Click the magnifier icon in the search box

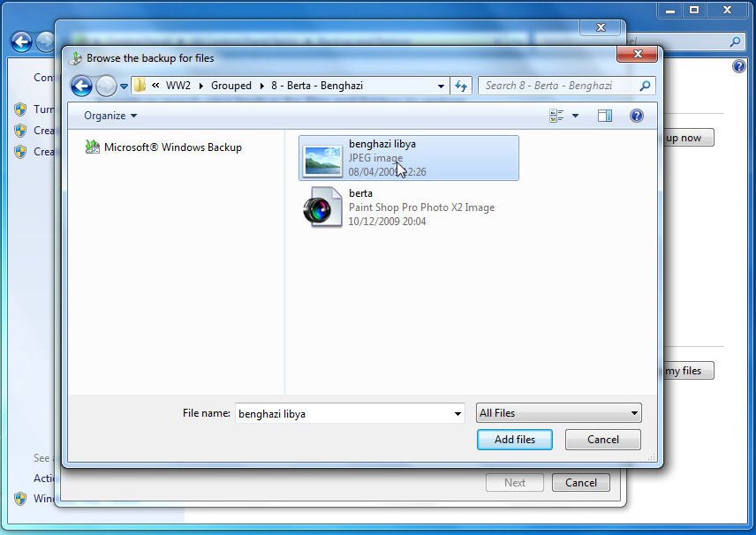pyautogui.click(x=645, y=86)
